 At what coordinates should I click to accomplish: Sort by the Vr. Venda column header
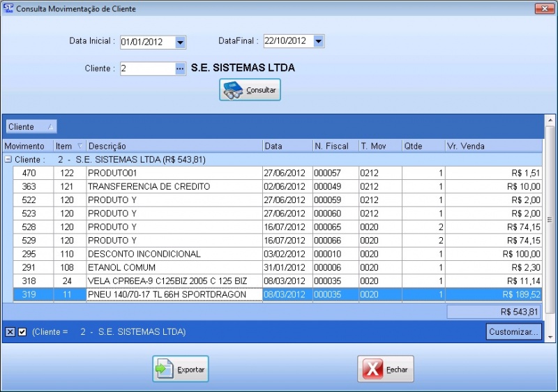(493, 146)
